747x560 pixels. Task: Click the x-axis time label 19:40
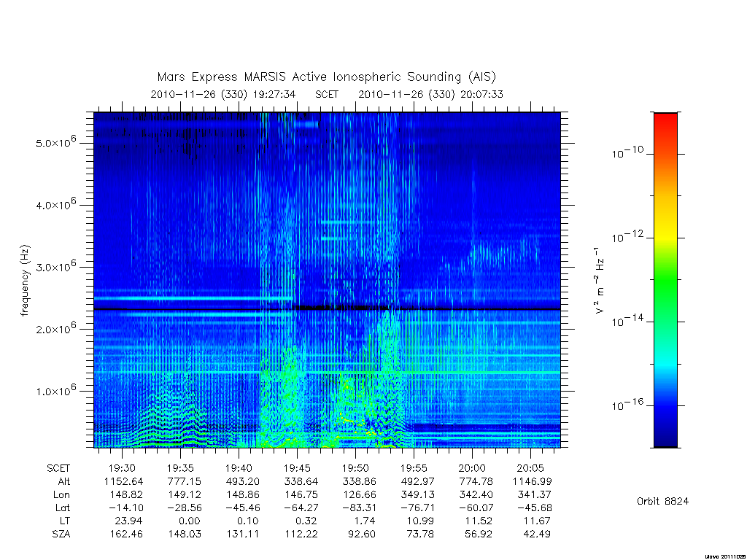(x=239, y=468)
